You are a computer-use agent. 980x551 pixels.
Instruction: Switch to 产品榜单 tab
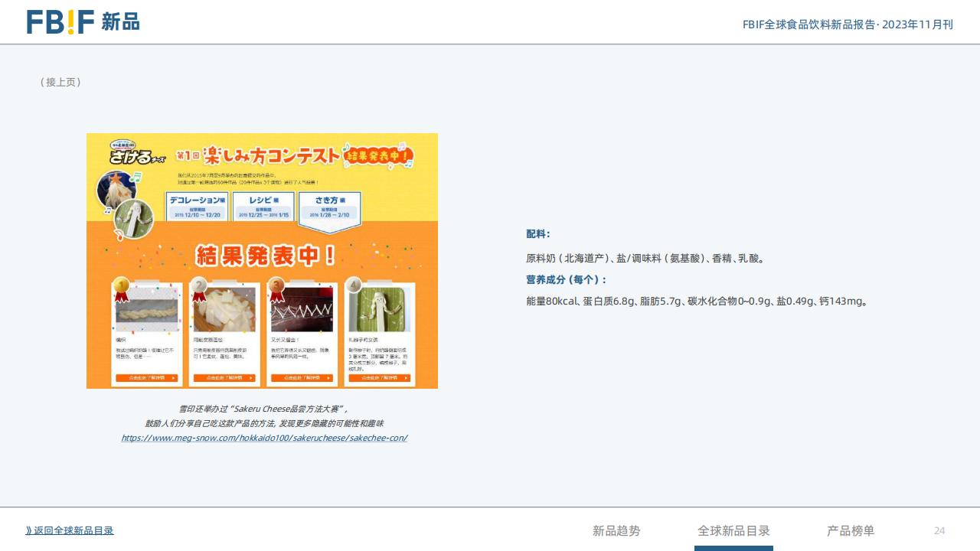(x=851, y=530)
